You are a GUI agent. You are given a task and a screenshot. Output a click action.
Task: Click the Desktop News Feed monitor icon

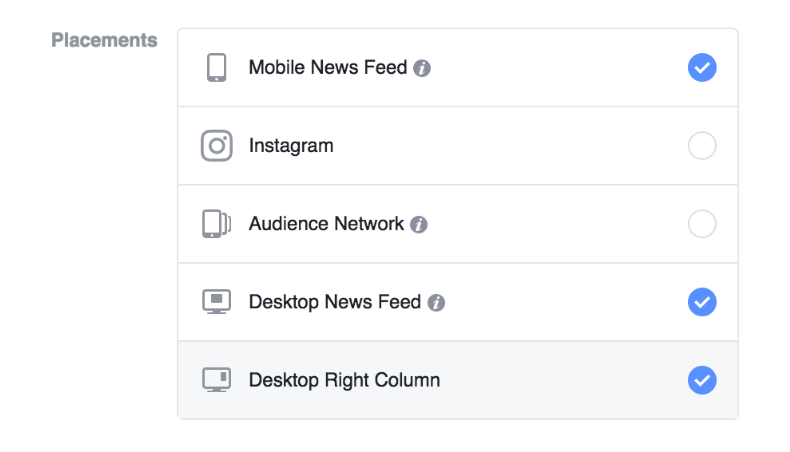[216, 301]
